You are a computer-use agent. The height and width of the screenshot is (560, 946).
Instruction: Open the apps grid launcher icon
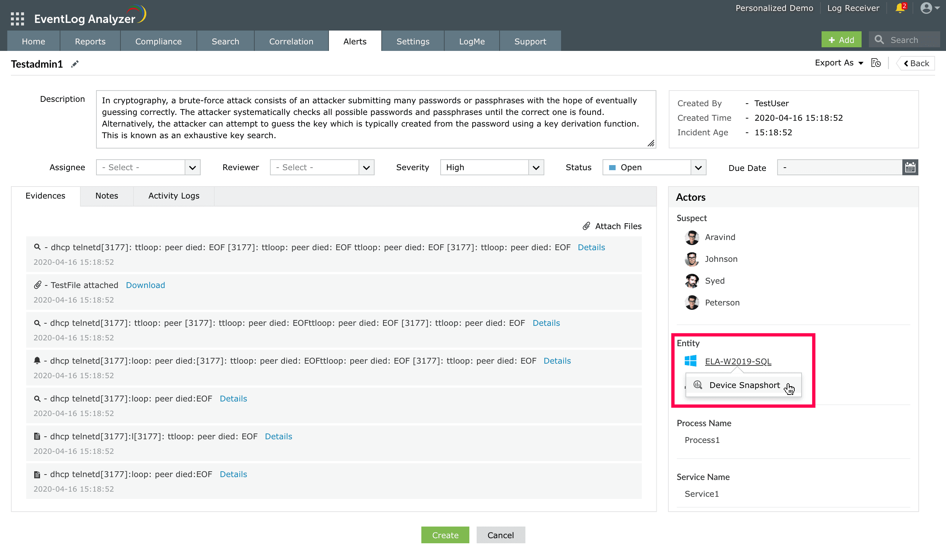[x=17, y=19]
